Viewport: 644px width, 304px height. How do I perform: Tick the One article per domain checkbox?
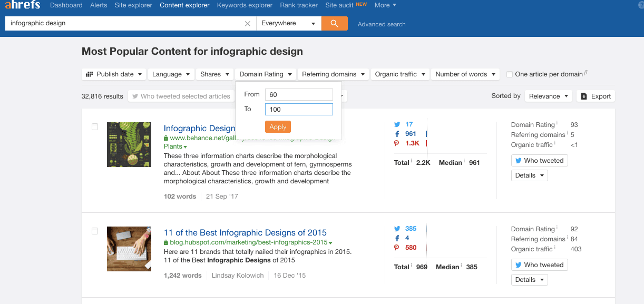pos(510,74)
